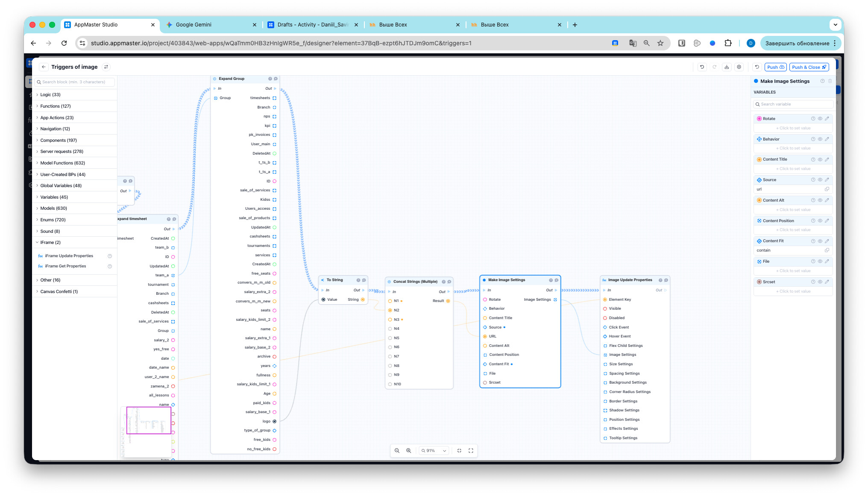Click the download/import icon in the toolbar

[x=727, y=67]
